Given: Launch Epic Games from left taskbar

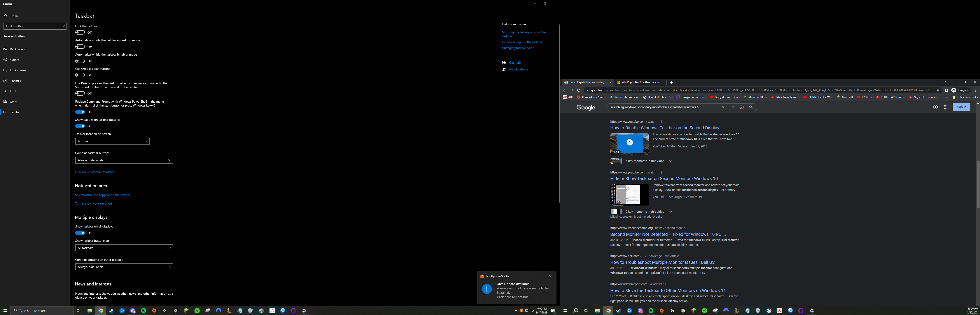Looking at the screenshot, I should [x=175, y=310].
